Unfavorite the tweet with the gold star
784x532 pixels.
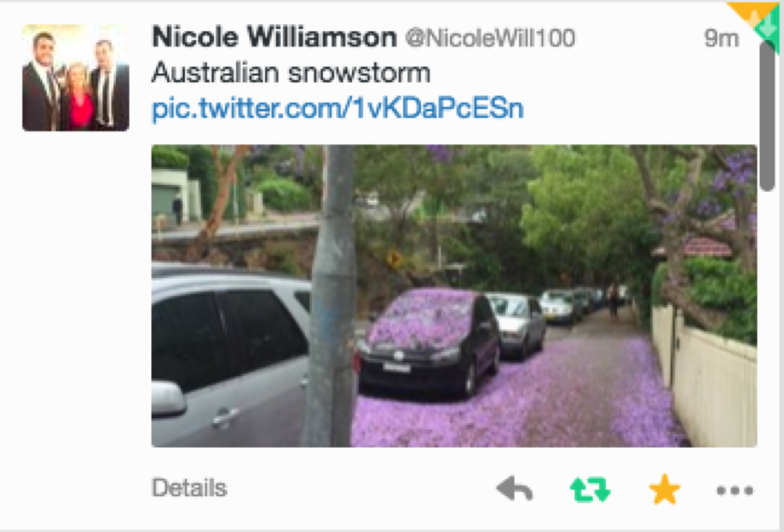(x=665, y=489)
